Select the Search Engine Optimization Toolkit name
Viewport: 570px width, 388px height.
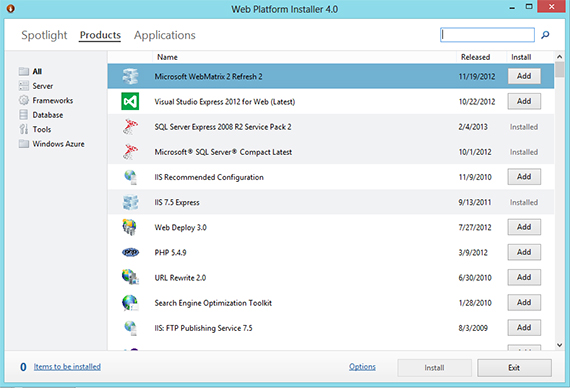coord(213,303)
